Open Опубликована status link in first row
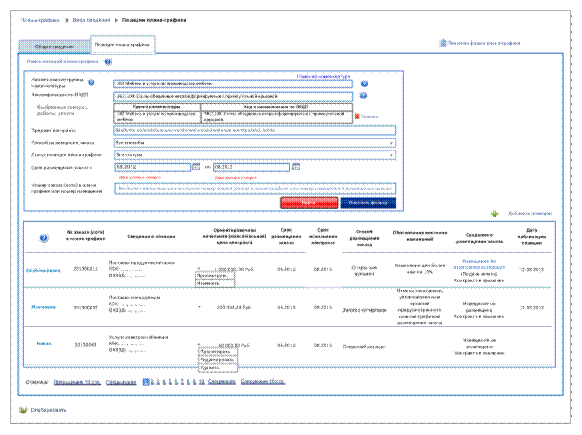The height and width of the screenshot is (435, 582). click(x=43, y=271)
